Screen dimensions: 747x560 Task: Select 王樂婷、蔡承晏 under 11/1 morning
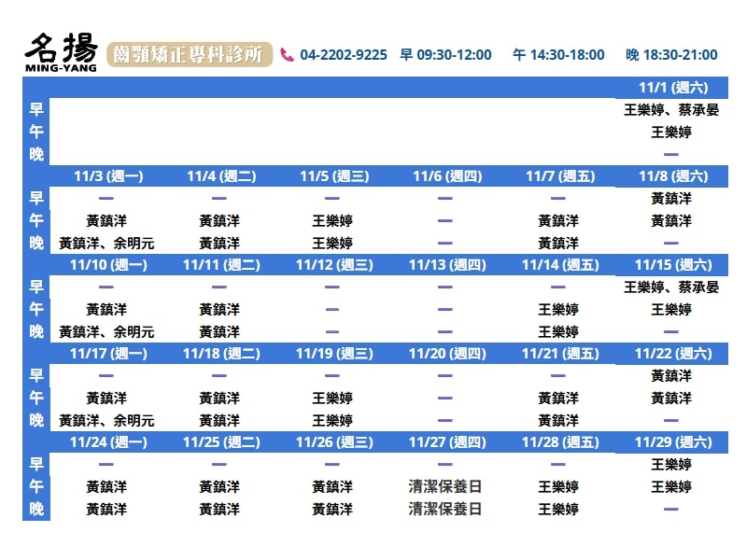[671, 110]
